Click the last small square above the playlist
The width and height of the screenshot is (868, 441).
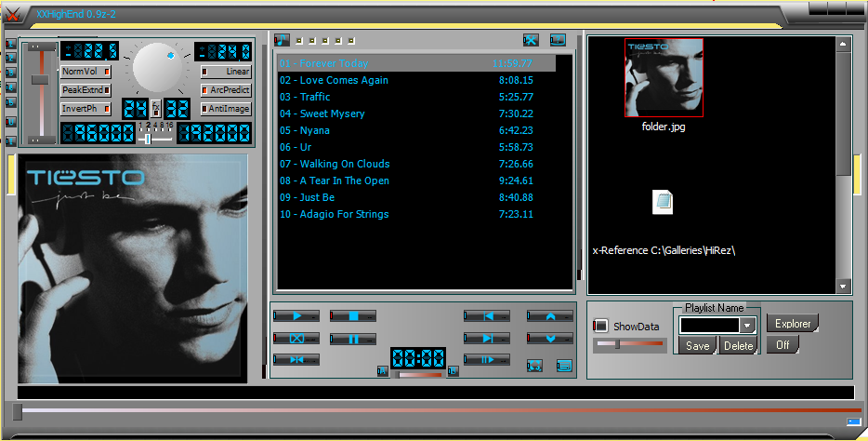[351, 41]
